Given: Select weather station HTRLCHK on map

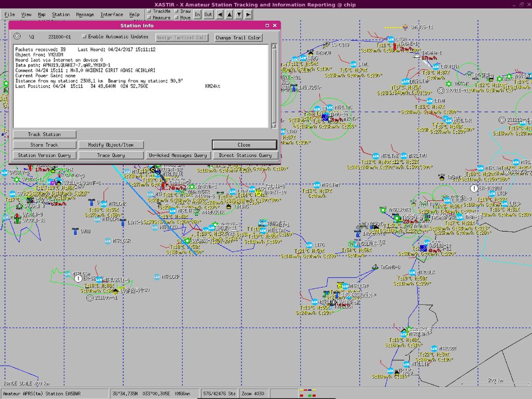Looking at the screenshot, I should point(104,204).
